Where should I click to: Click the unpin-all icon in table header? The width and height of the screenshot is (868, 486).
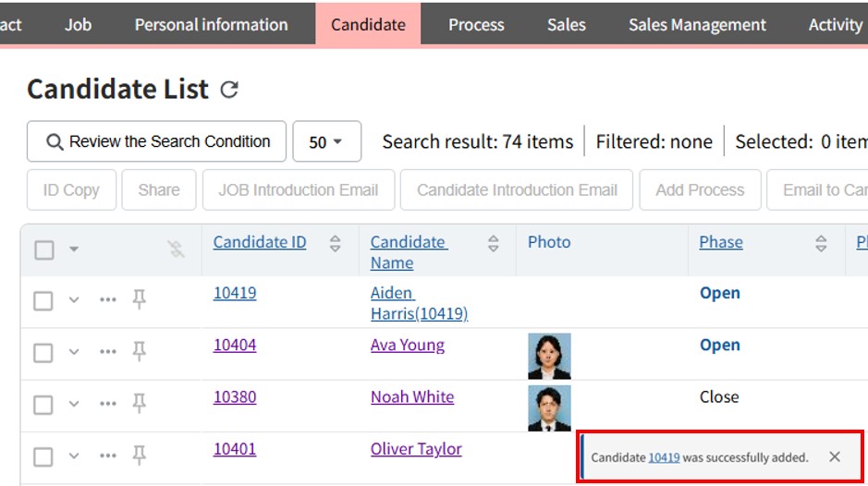tap(177, 249)
